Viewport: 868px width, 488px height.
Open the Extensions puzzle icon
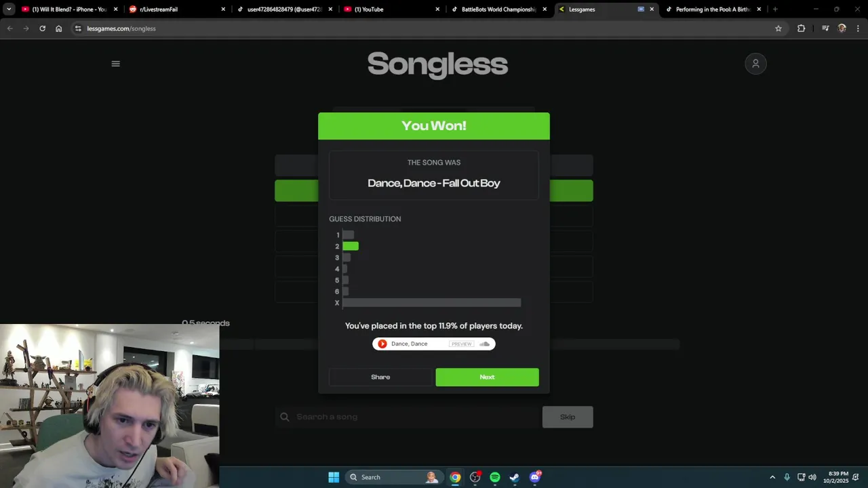(802, 28)
